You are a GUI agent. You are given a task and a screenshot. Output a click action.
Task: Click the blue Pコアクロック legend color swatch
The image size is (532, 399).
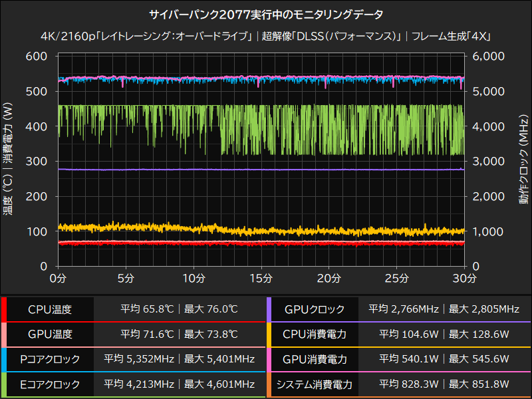(3, 359)
